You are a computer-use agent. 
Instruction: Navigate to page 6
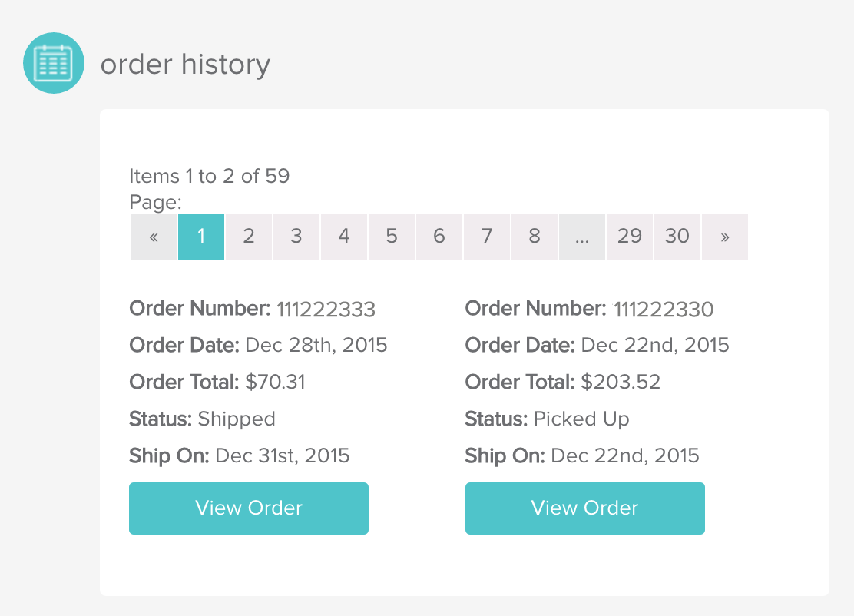(x=439, y=236)
